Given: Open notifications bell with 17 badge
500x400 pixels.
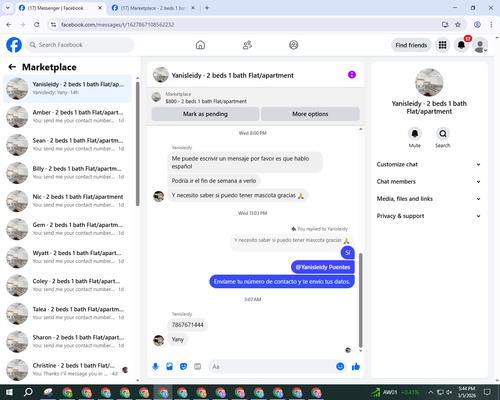Looking at the screenshot, I should click(x=461, y=45).
